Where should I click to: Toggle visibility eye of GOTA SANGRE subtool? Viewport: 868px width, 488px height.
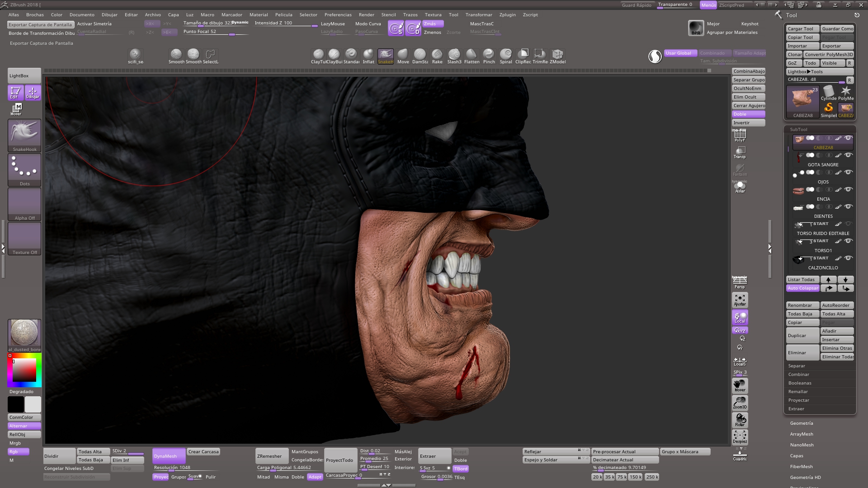point(849,155)
